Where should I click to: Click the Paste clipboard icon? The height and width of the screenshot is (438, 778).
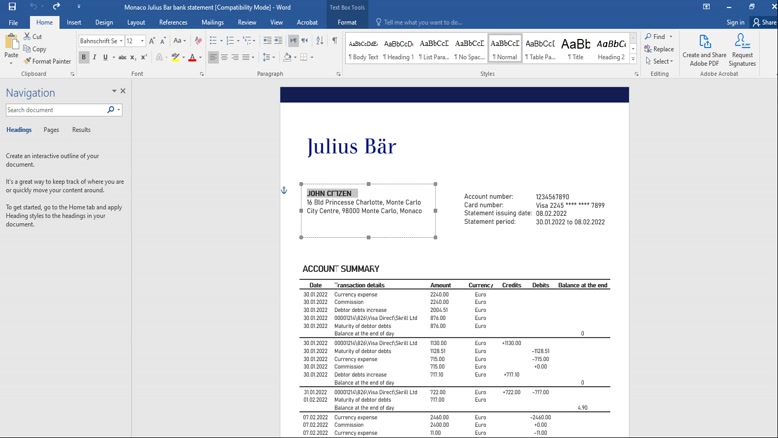click(x=11, y=43)
